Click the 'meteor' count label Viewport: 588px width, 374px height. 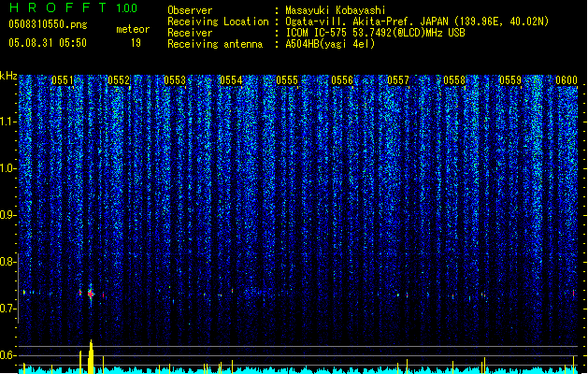pyautogui.click(x=133, y=29)
